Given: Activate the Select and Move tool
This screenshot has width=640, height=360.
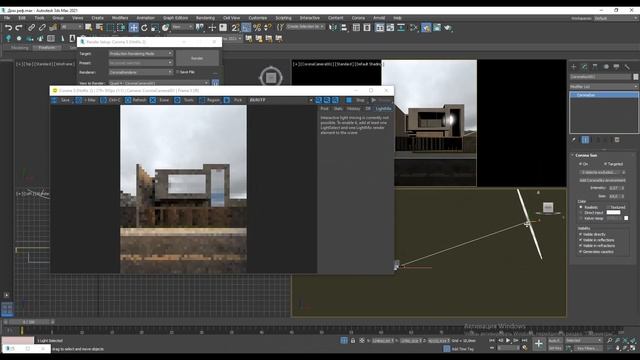Looking at the screenshot, I should (133, 27).
